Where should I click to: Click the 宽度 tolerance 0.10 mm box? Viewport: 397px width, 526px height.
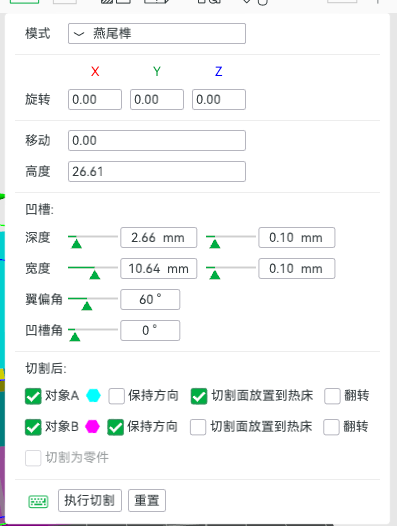(297, 269)
